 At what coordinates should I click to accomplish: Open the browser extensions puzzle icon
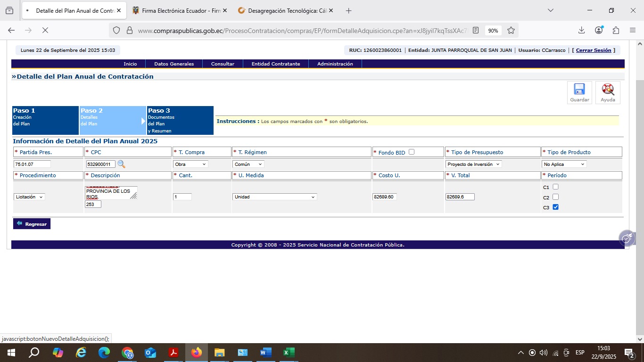point(616,30)
